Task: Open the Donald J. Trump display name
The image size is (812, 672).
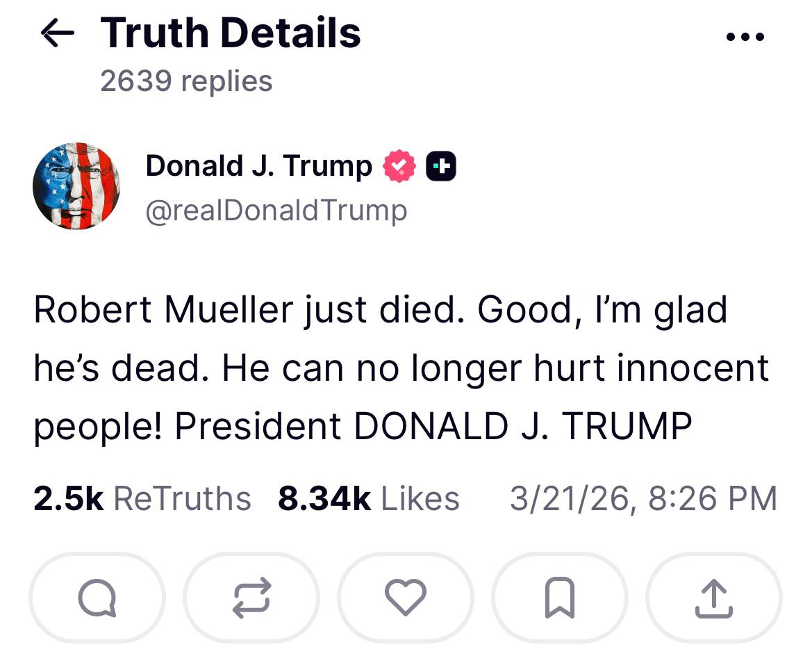Action: pos(258,166)
